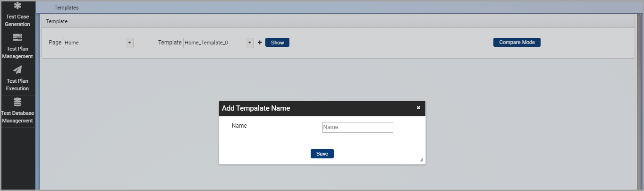Image resolution: width=644 pixels, height=191 pixels.
Task: Save the new template name
Action: point(322,154)
